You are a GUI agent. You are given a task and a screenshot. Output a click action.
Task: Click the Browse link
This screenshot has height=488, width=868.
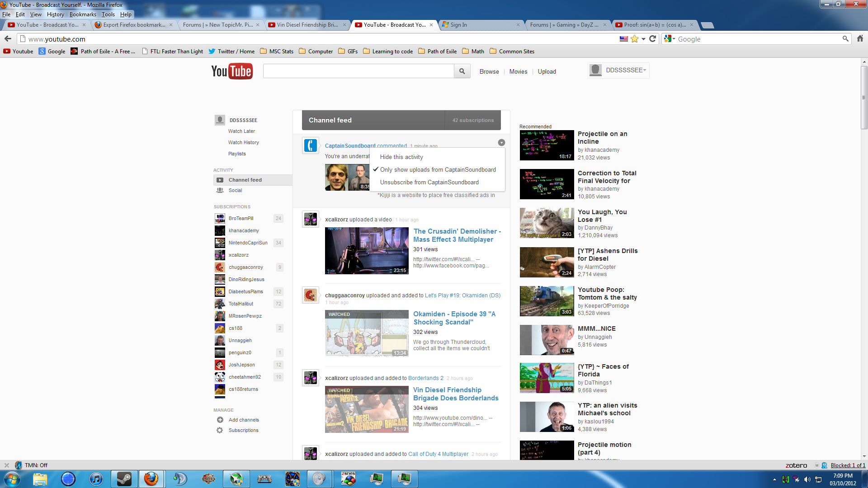click(x=489, y=71)
